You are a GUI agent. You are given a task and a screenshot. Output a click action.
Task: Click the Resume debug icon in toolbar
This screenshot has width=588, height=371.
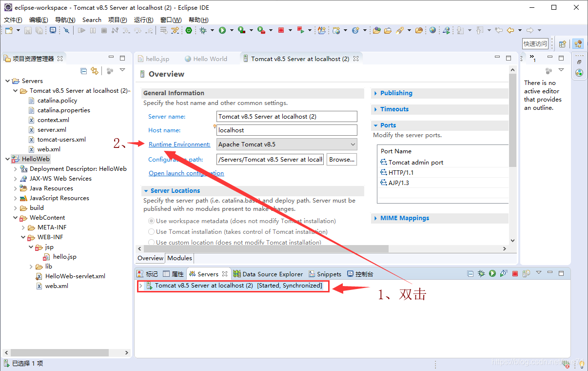coord(81,30)
